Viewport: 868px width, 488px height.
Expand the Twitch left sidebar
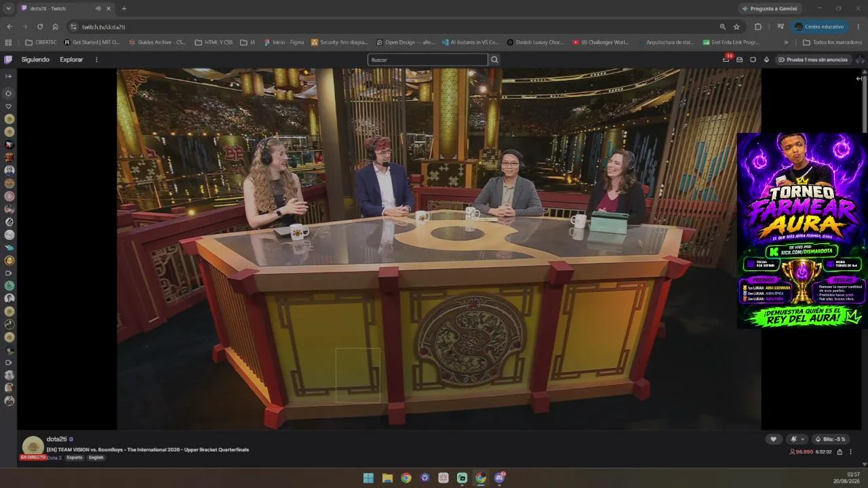pos(8,76)
